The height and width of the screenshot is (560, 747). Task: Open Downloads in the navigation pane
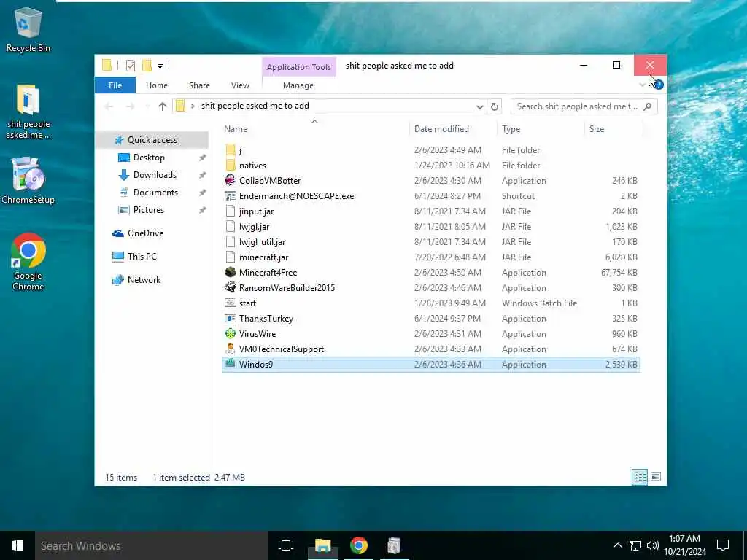point(155,175)
